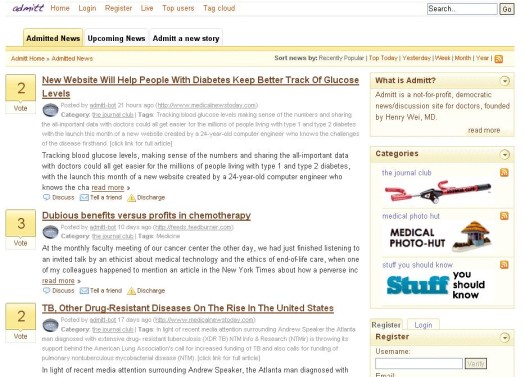Vote on the TB drug-resistant story
The height and width of the screenshot is (377, 525).
(x=20, y=336)
